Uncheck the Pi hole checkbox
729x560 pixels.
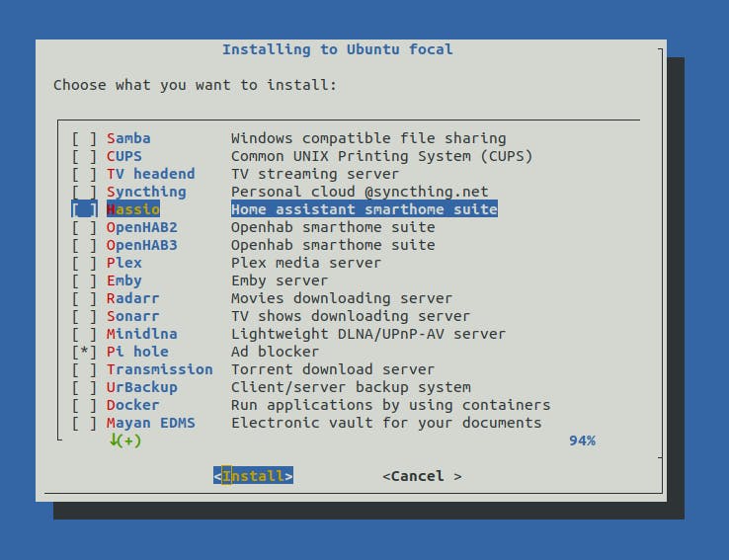click(84, 352)
